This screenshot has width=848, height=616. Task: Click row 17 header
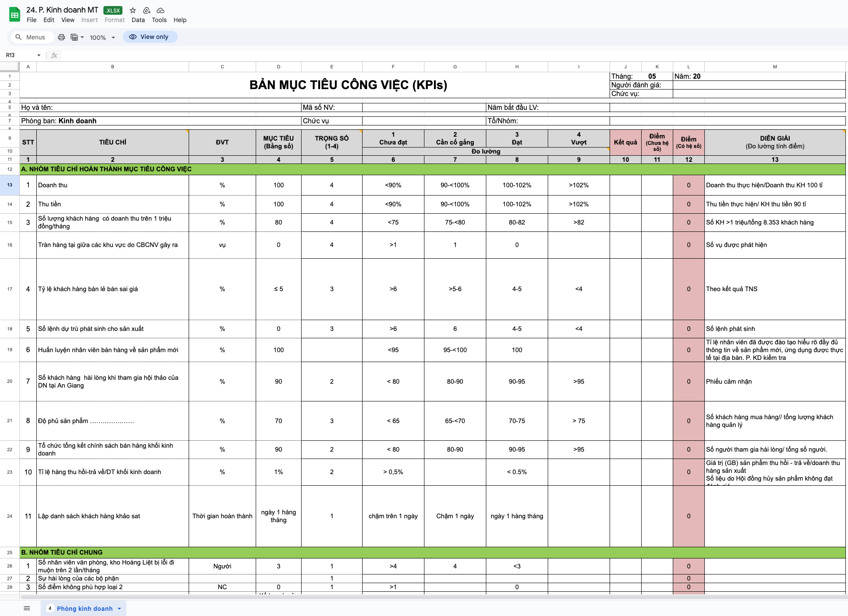tap(10, 289)
